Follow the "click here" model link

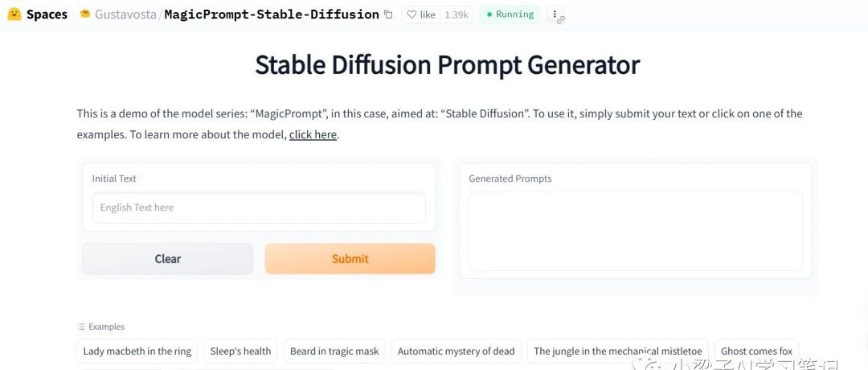313,134
